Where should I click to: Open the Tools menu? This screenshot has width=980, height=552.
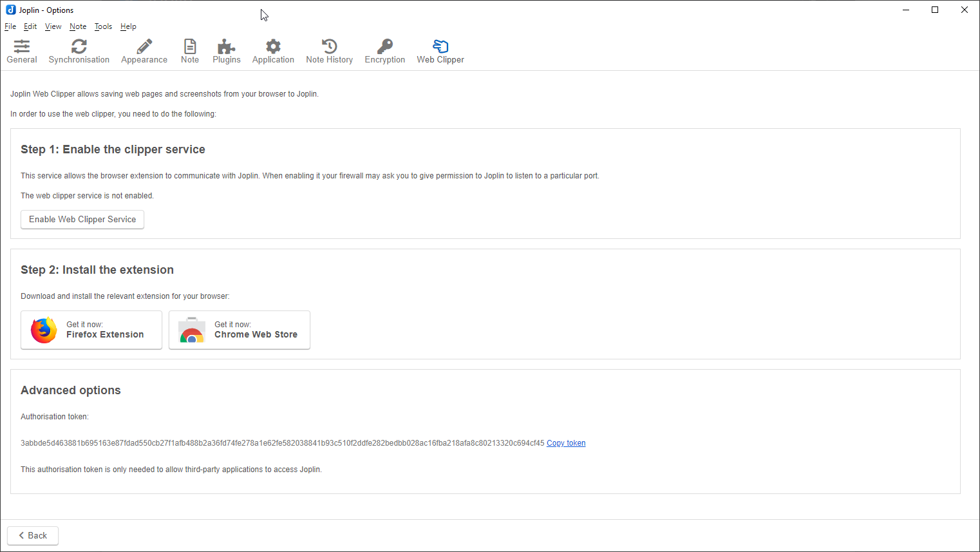pos(103,26)
